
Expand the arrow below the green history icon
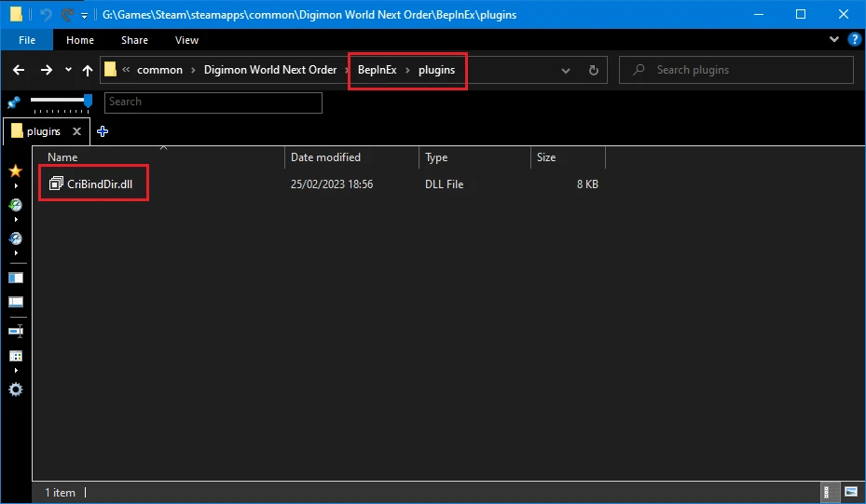pos(16,220)
